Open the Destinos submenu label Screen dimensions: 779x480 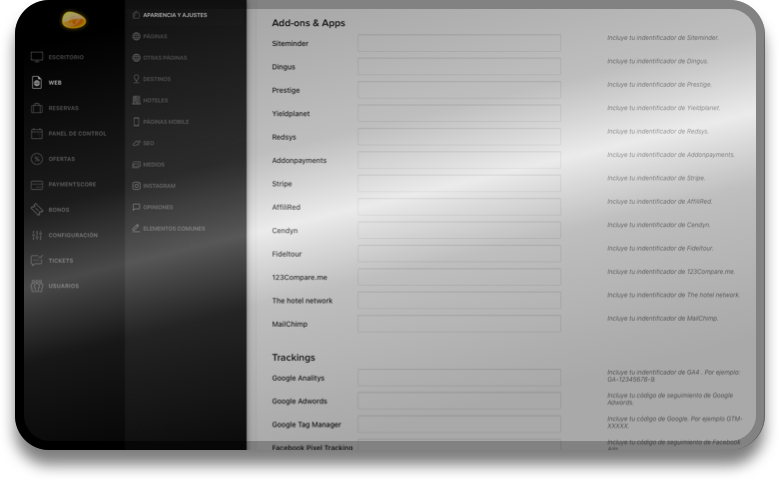(157, 79)
